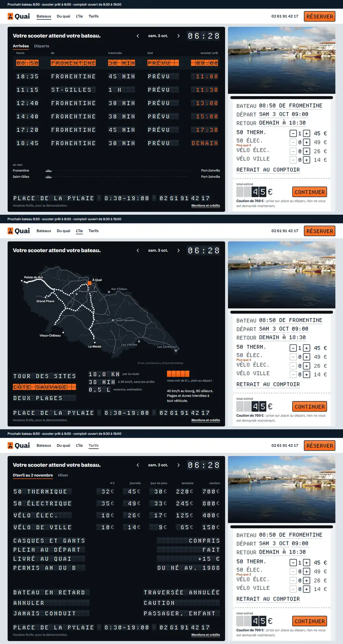This screenshot has height=644, width=343.
Task: Go to previous day above the tarifs table
Action: 138,465
